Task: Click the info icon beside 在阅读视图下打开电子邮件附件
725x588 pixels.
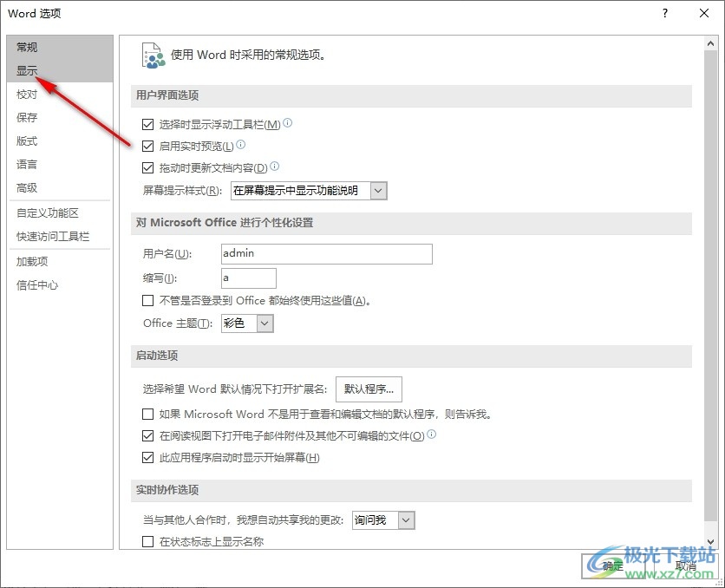Action: tap(431, 434)
